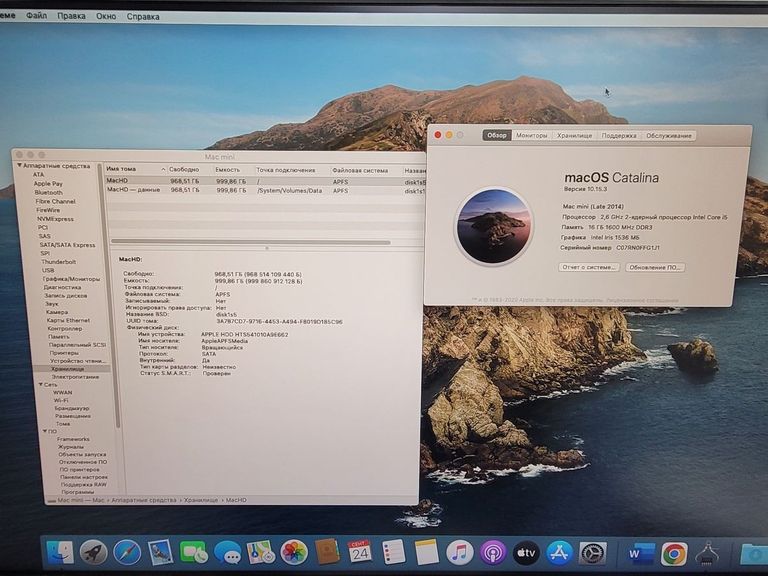Open the Файл menu
The height and width of the screenshot is (576, 768).
pyautogui.click(x=36, y=16)
